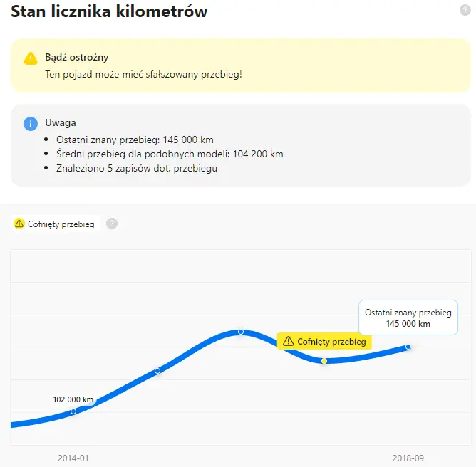Click the help icon beside the odometer heading
Image resolution: width=476 pixels, height=467 pixels.
coord(465,10)
